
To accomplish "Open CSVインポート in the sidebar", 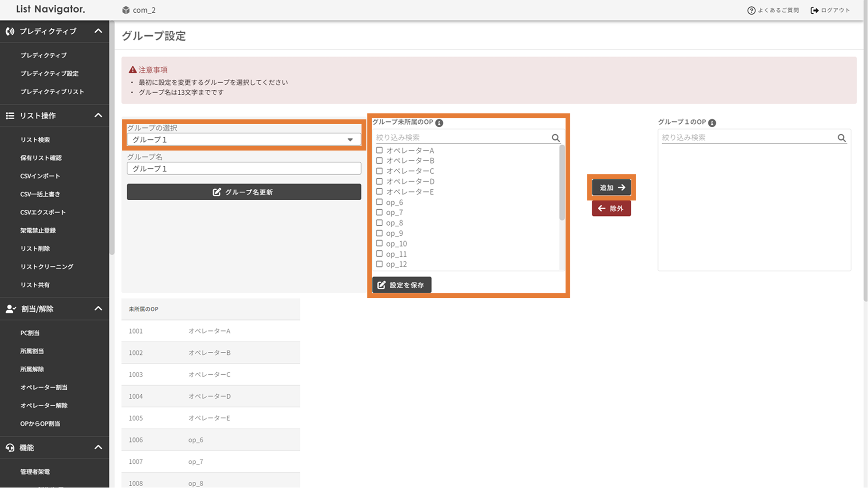I will click(x=40, y=176).
